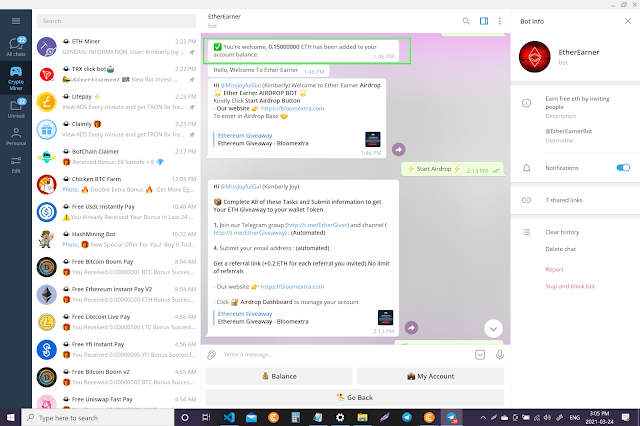Click the taskbar Type here to search box
The height and width of the screenshot is (426, 640).
98,417
